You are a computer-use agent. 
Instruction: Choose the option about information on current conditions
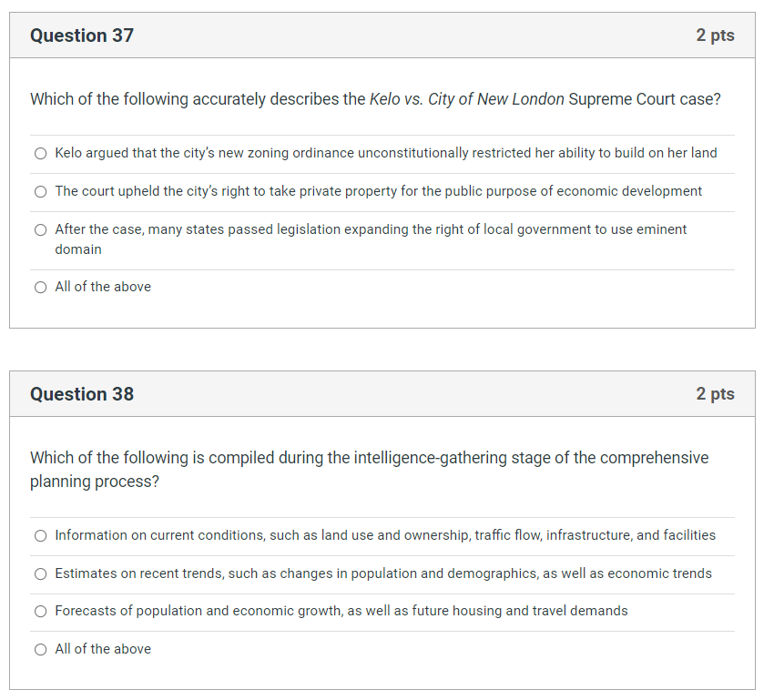point(40,535)
